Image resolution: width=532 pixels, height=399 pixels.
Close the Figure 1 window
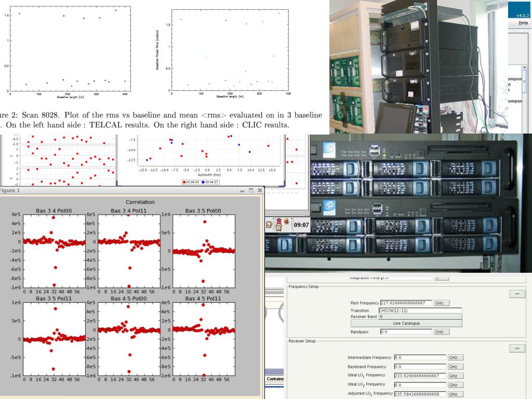[260, 190]
